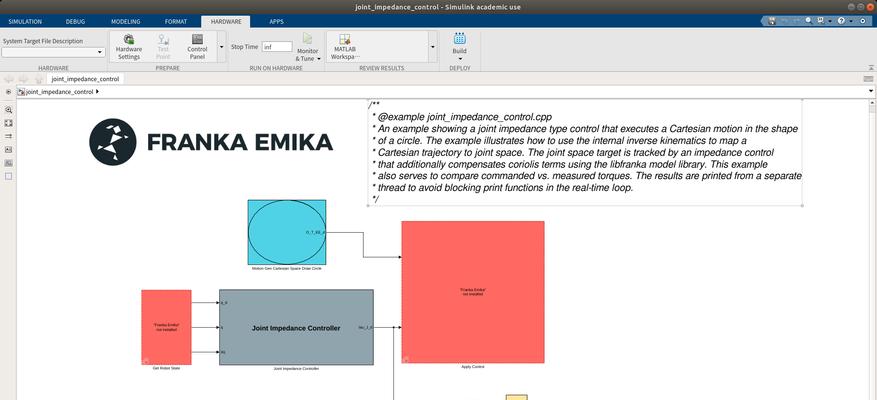Viewport: 877px width, 400px height.
Task: Select the HARDWARE tab
Action: 226,21
